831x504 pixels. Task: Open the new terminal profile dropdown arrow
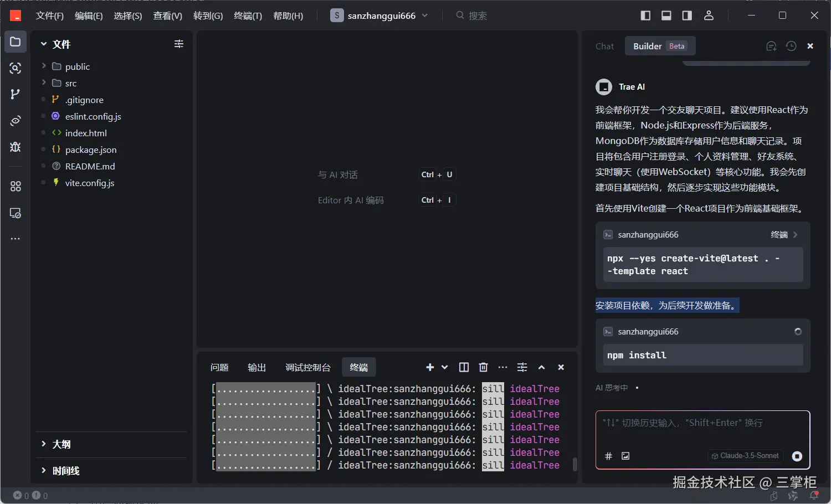coord(444,367)
